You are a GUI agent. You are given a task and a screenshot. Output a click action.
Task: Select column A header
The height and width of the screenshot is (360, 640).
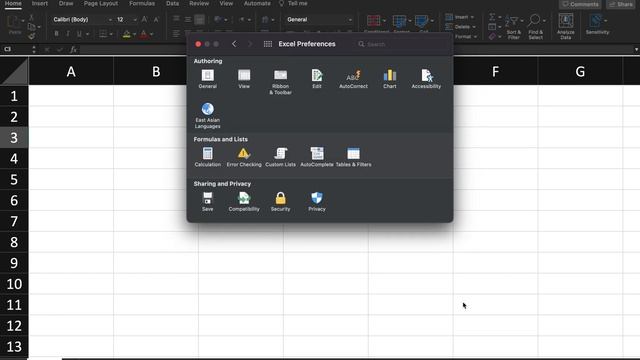click(x=71, y=71)
